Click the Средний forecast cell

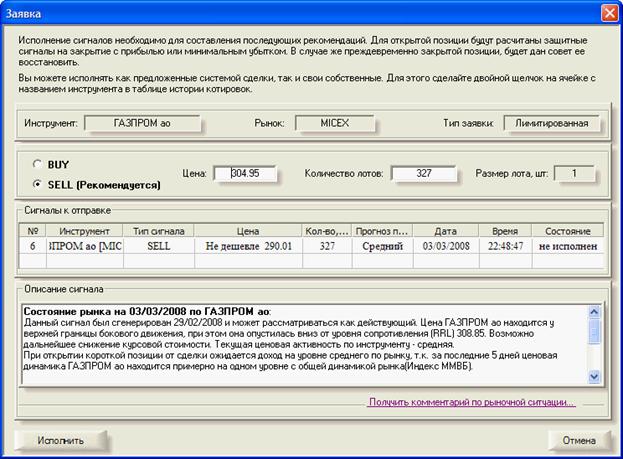click(x=382, y=246)
